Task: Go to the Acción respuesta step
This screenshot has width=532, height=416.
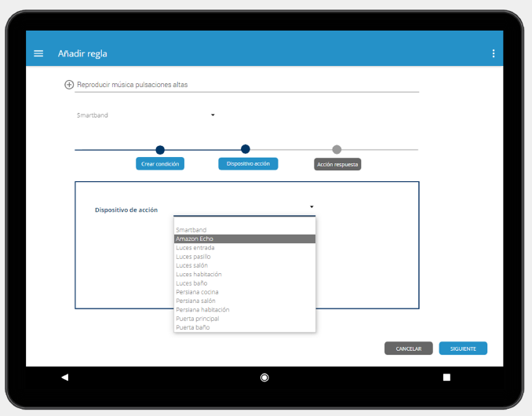Action: 337,164
